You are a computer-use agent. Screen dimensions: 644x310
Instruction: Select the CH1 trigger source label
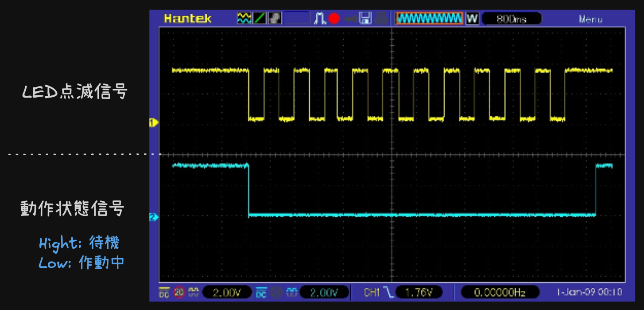(x=372, y=292)
